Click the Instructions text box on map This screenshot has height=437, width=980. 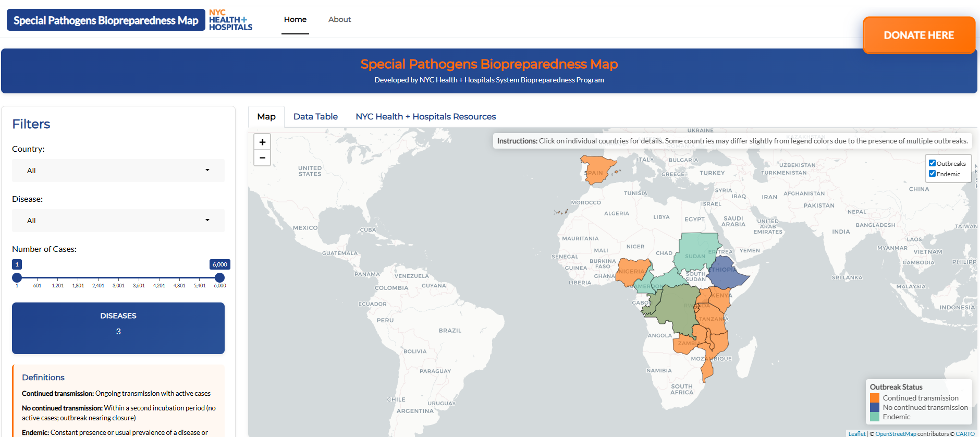(x=732, y=141)
